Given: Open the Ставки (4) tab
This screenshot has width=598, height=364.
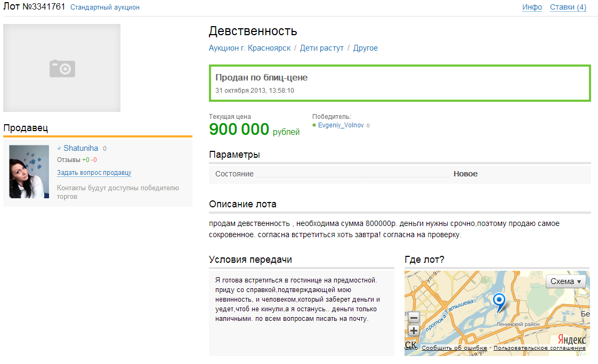Looking at the screenshot, I should [568, 7].
